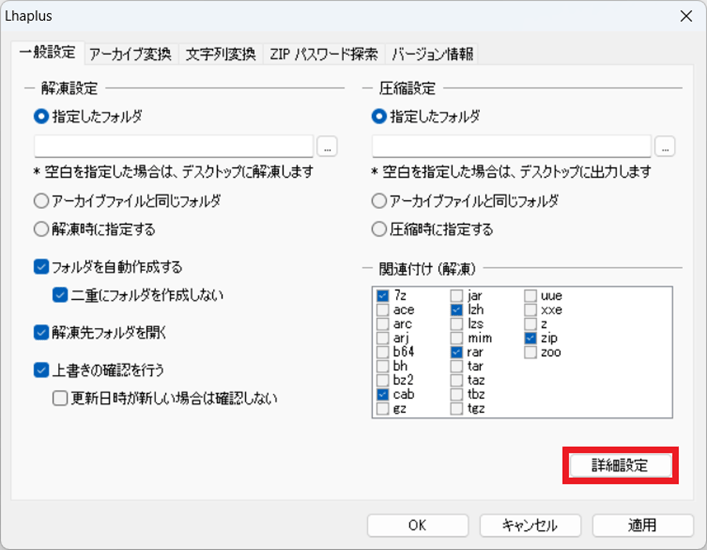Click the キャンセル button
Screen dimensions: 707x550
coord(530,525)
